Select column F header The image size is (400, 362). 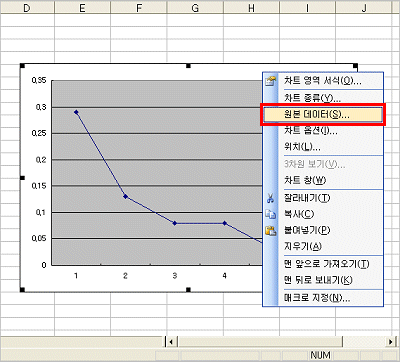click(139, 7)
